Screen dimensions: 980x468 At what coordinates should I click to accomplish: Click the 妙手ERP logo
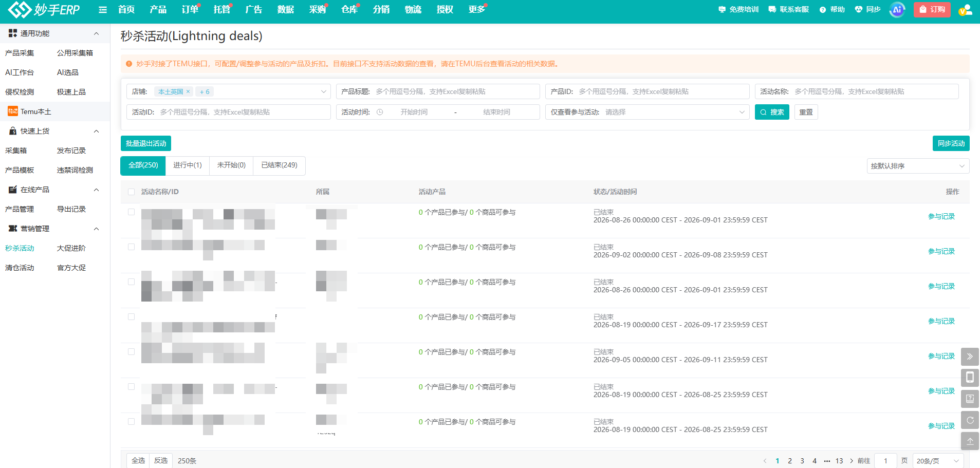pyautogui.click(x=44, y=9)
